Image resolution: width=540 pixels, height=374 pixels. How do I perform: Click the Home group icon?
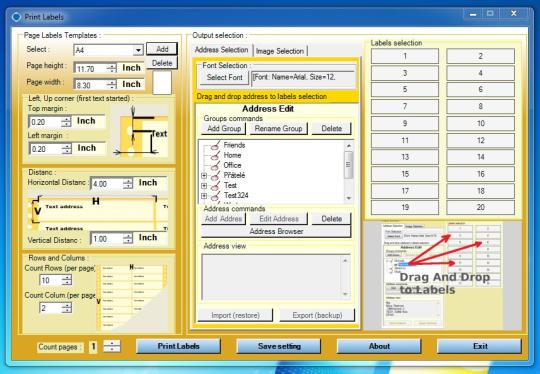216,155
